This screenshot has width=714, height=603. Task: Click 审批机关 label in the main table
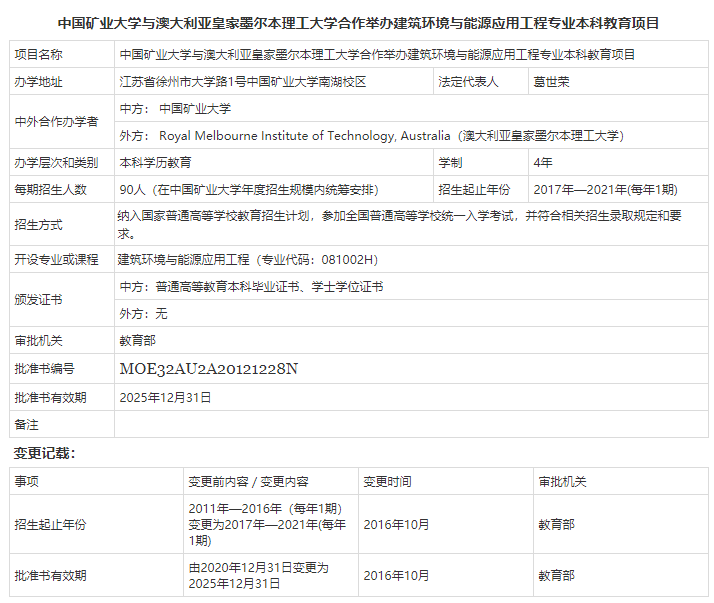click(38, 341)
